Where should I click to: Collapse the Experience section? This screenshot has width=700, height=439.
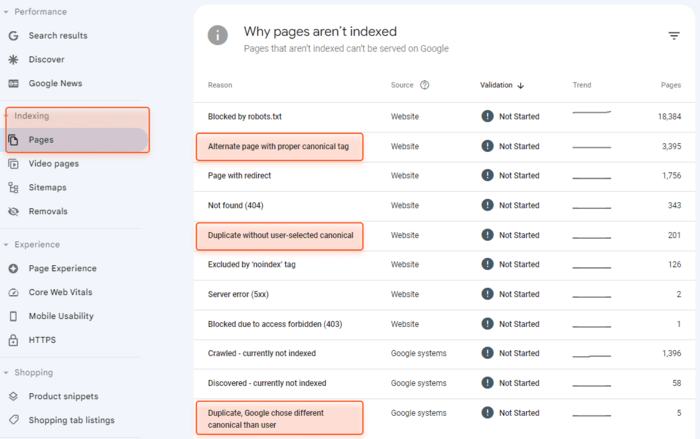[6, 245]
